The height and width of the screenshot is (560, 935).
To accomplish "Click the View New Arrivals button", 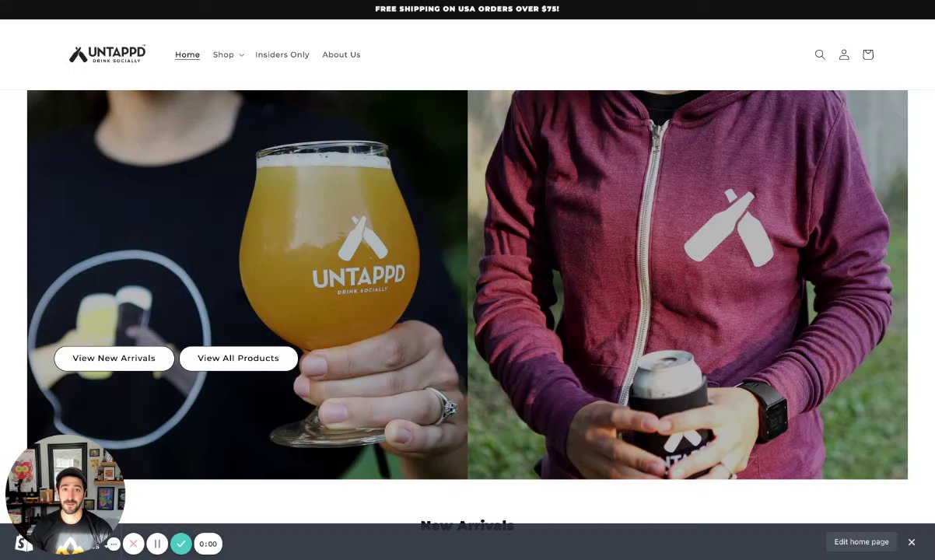I will 114,358.
